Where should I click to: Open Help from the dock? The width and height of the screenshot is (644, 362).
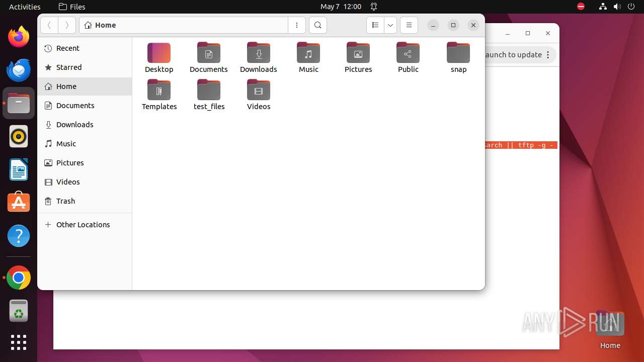[x=19, y=236]
